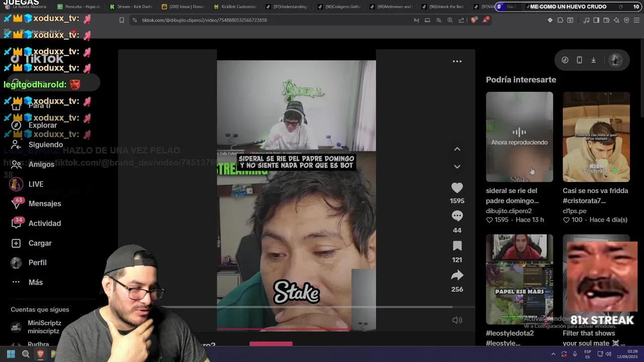Open 'Casi se nos va fridda' thumbnail

596,137
